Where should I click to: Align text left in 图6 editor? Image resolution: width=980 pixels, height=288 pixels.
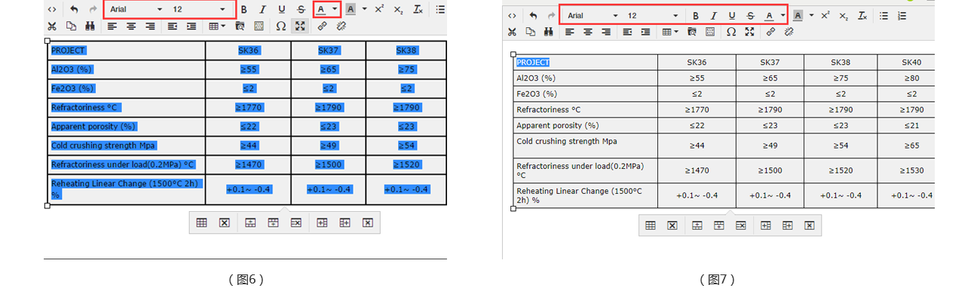click(112, 26)
